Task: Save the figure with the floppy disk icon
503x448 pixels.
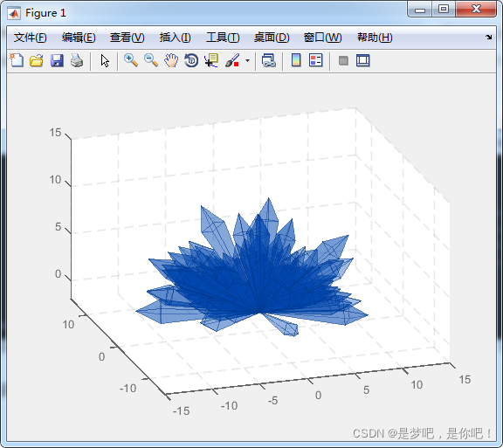Action: [57, 60]
